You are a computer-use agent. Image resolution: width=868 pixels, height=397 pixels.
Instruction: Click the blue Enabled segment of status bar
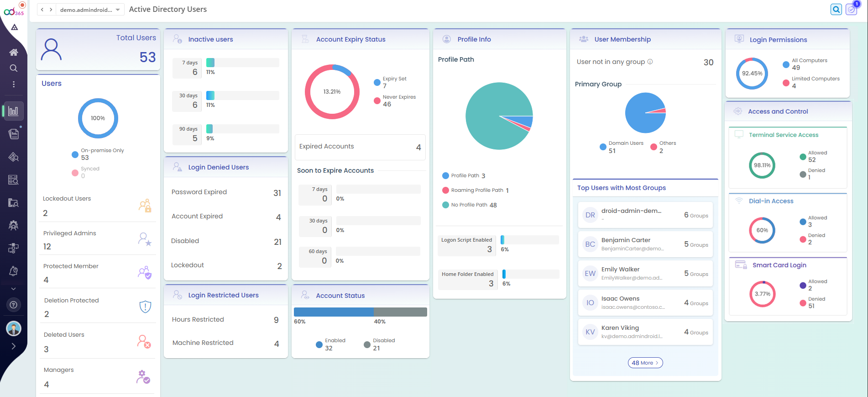pos(333,312)
